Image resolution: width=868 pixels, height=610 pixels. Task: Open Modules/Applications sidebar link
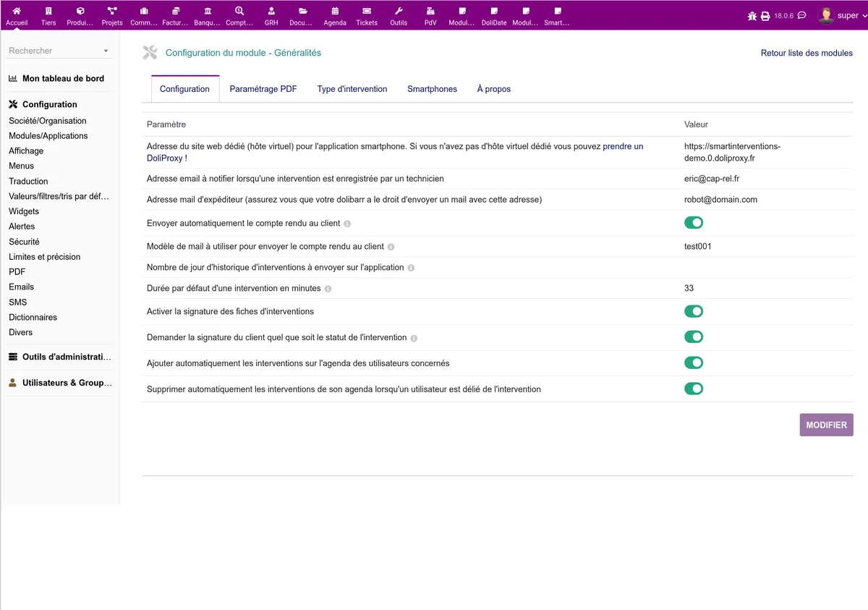[x=48, y=136]
